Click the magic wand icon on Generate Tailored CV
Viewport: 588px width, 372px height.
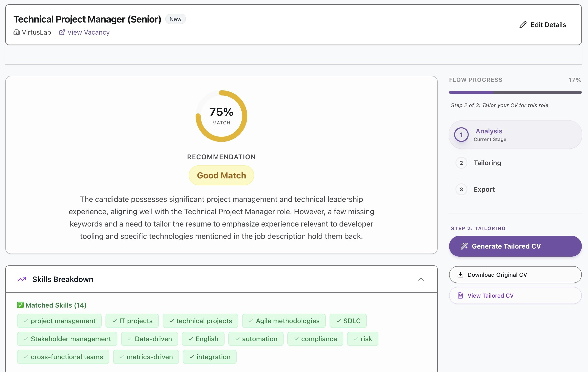464,246
